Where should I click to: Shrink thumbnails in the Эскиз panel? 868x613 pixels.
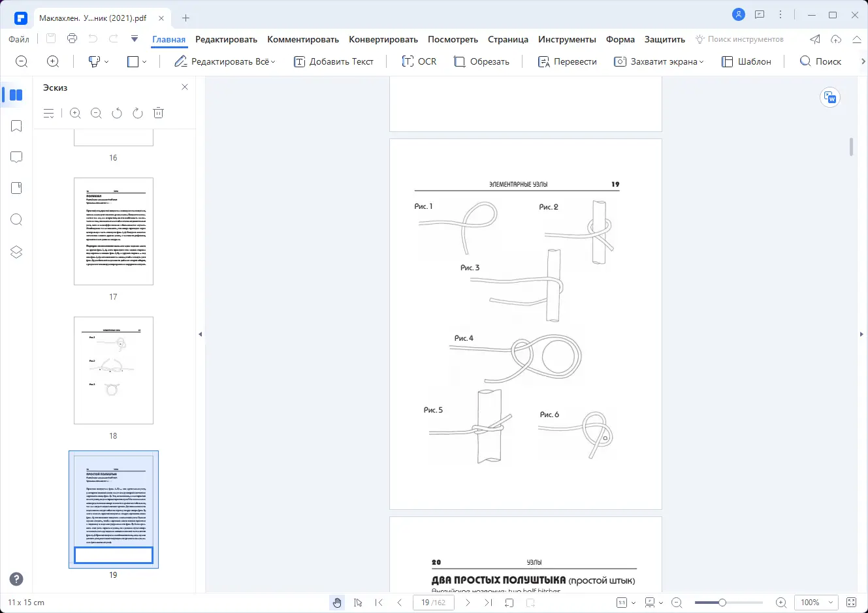point(96,113)
